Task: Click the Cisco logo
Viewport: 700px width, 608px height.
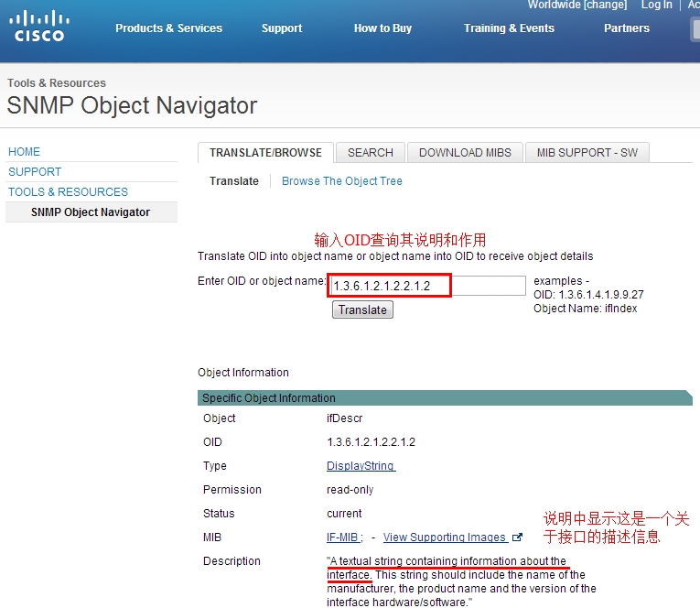Action: (x=39, y=26)
